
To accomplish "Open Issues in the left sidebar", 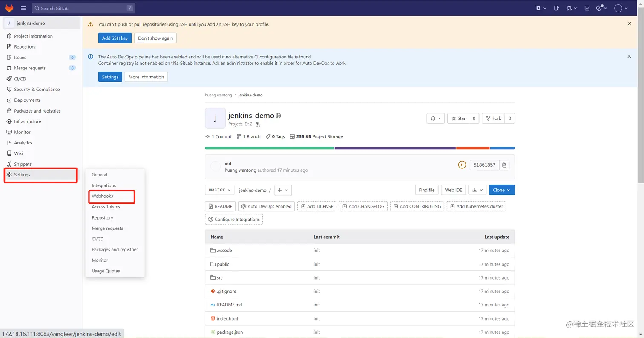I will coord(42,58).
